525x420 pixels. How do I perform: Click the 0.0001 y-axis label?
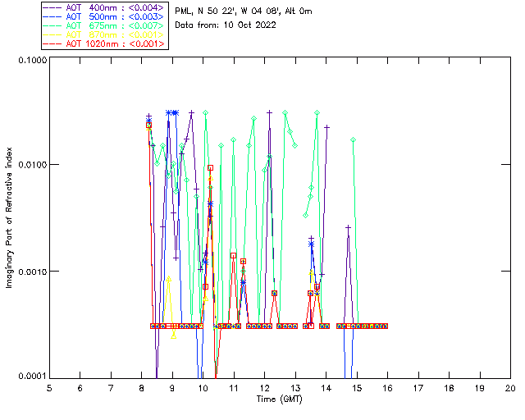click(32, 377)
